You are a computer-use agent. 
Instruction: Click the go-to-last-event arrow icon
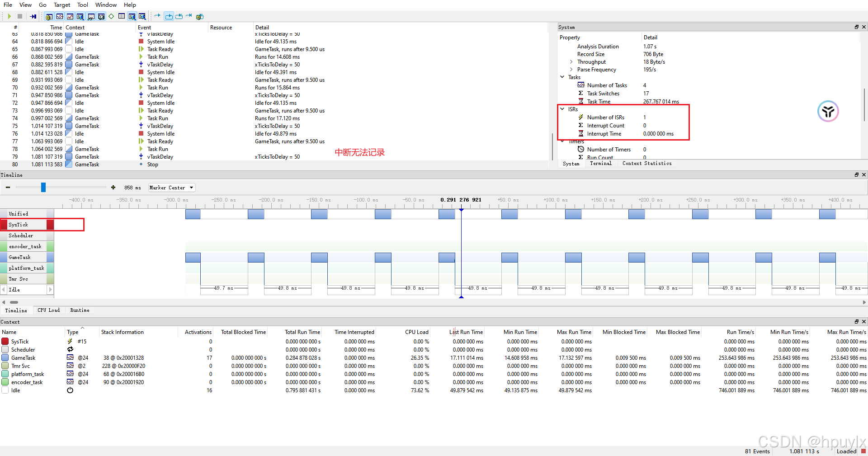click(33, 16)
